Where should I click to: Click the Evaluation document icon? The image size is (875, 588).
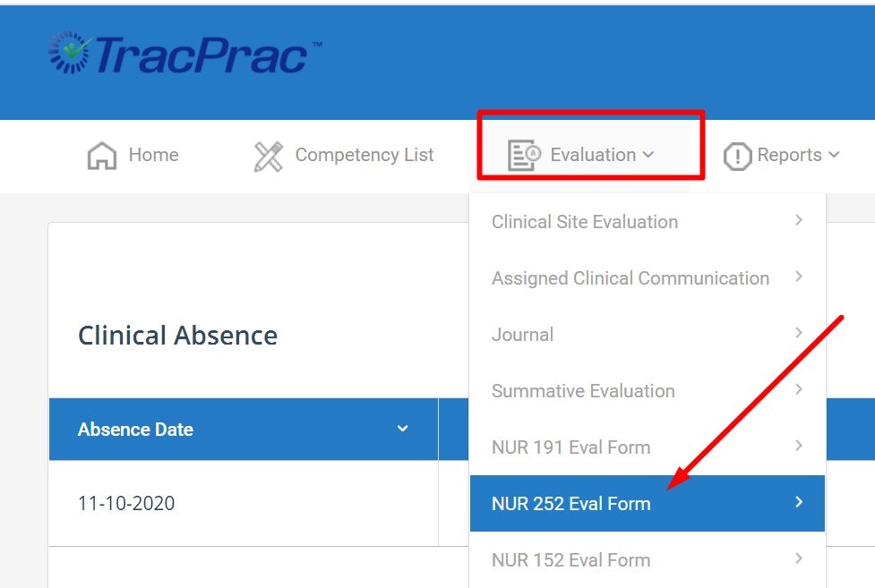coord(523,156)
